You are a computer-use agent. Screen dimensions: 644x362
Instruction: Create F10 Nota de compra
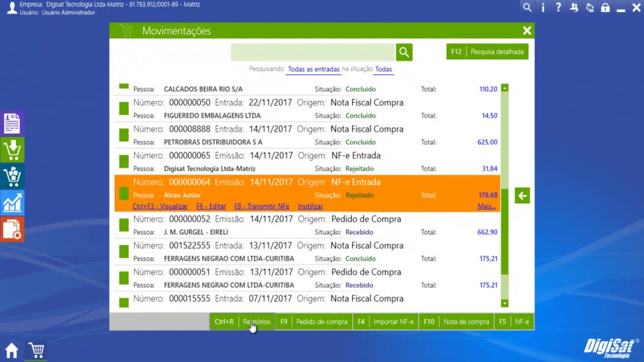click(x=456, y=322)
